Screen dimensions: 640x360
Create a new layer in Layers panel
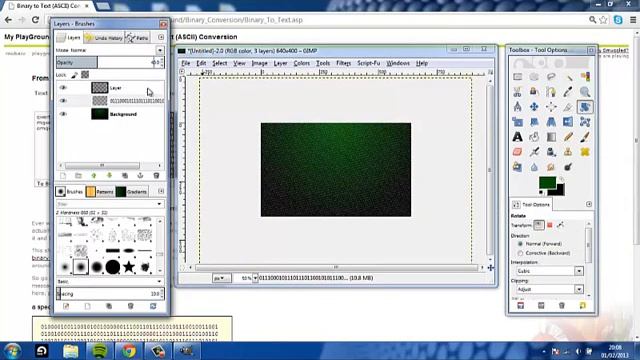point(63,176)
